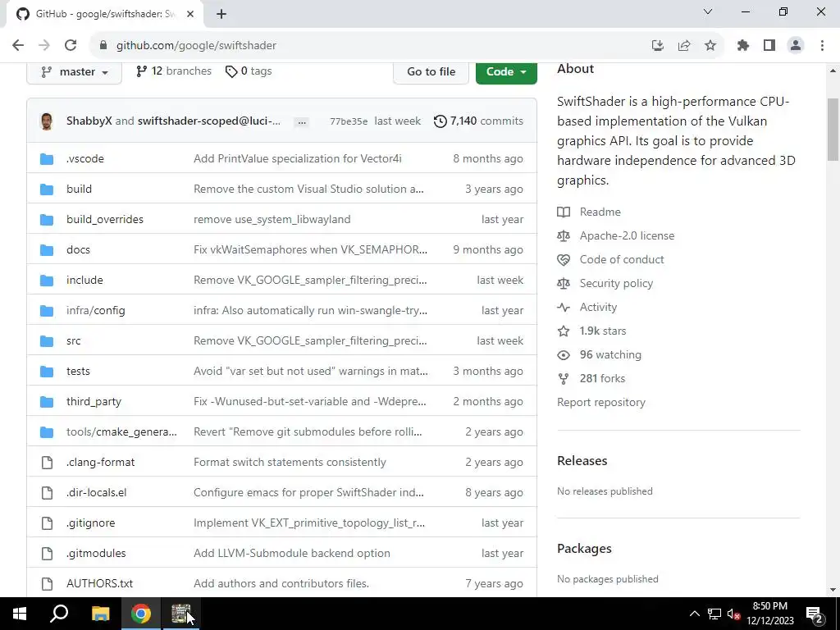
Task: Open Chrome side panel icon
Action: pyautogui.click(x=769, y=46)
